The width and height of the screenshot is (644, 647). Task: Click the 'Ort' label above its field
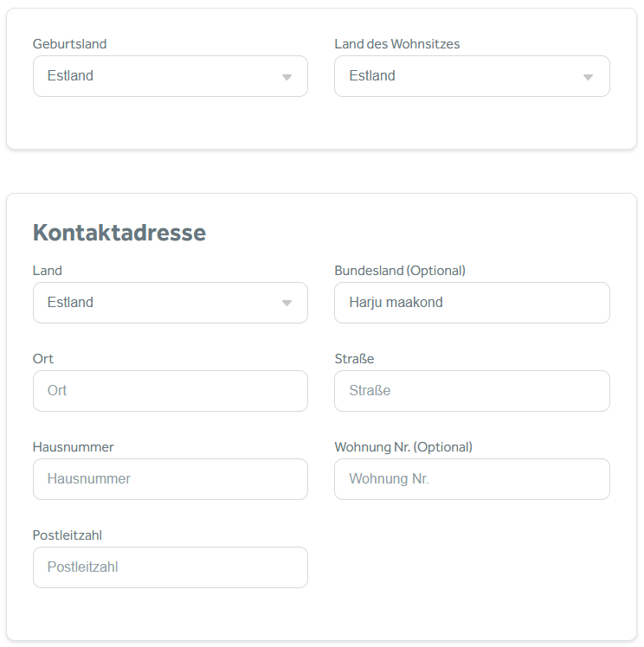pyautogui.click(x=43, y=359)
